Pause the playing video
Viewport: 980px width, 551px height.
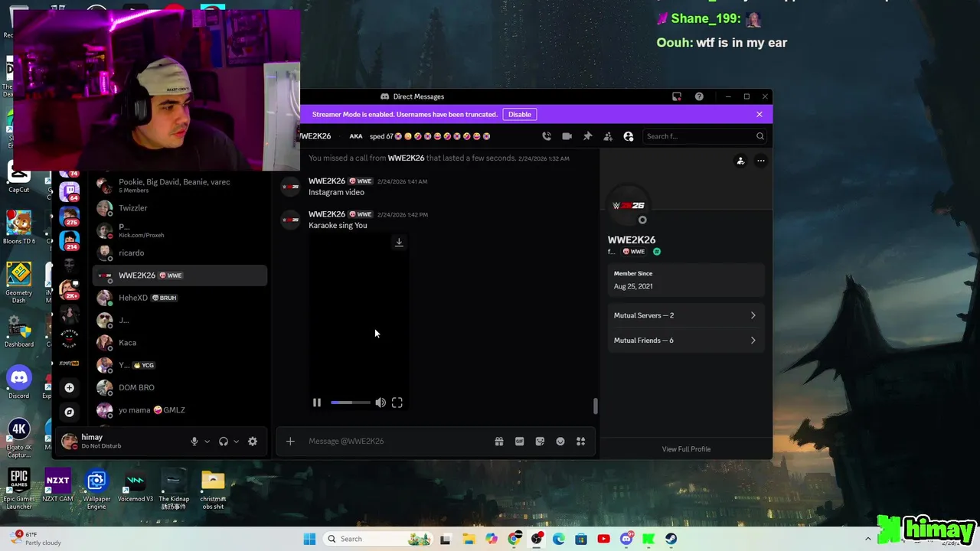(x=316, y=403)
